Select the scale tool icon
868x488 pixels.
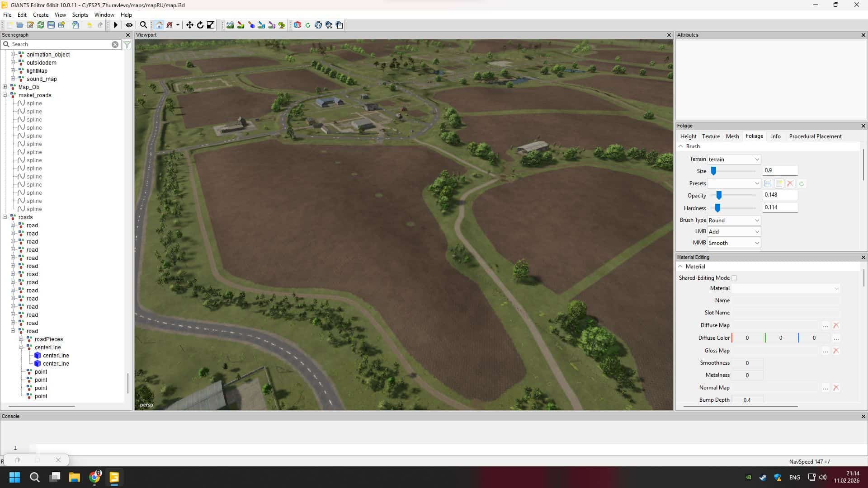point(211,25)
